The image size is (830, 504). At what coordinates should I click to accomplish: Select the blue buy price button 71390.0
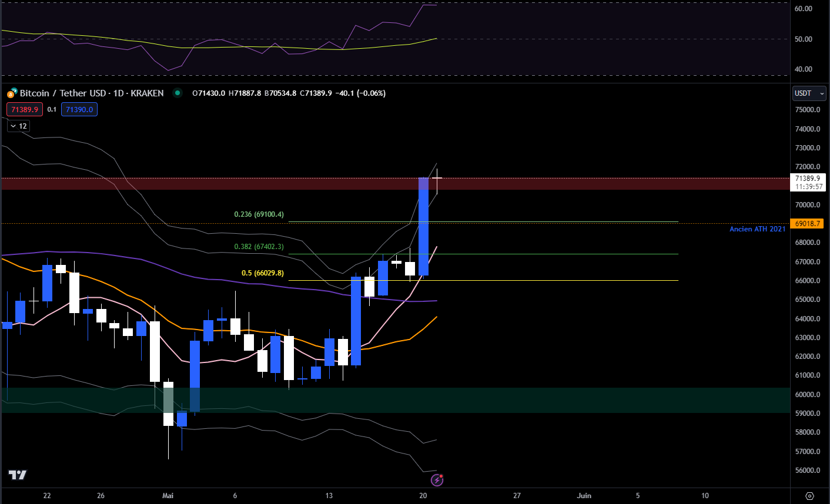(x=79, y=109)
